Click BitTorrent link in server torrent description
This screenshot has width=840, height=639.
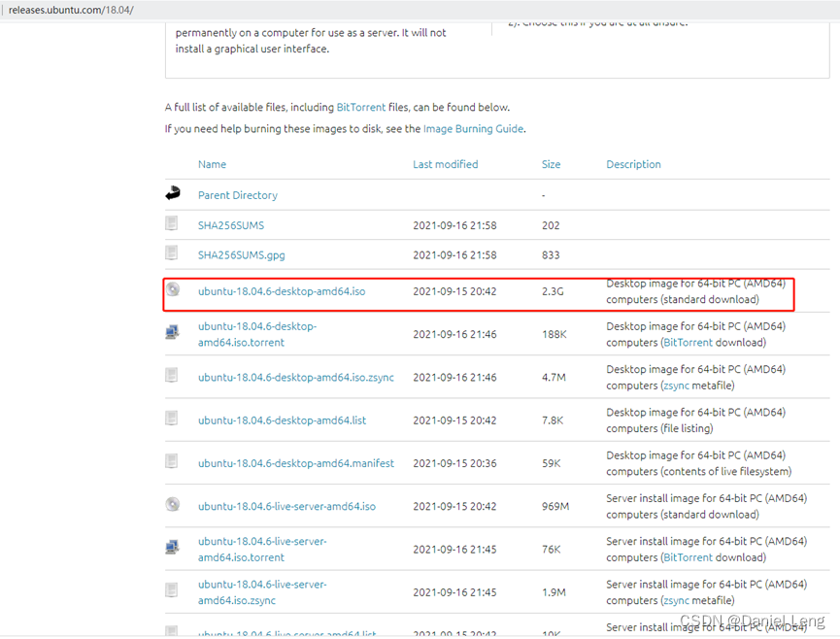pos(688,557)
